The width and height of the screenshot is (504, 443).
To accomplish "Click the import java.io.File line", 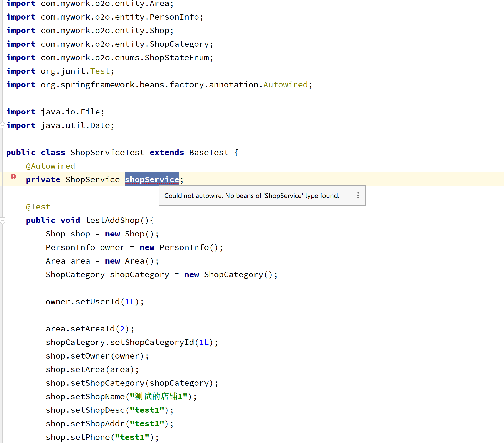I will [55, 112].
